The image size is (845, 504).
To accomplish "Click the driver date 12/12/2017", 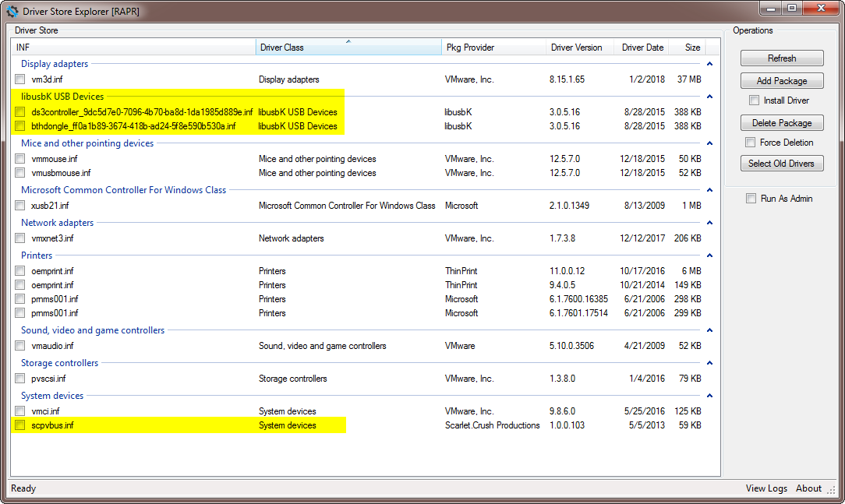I will pyautogui.click(x=642, y=238).
